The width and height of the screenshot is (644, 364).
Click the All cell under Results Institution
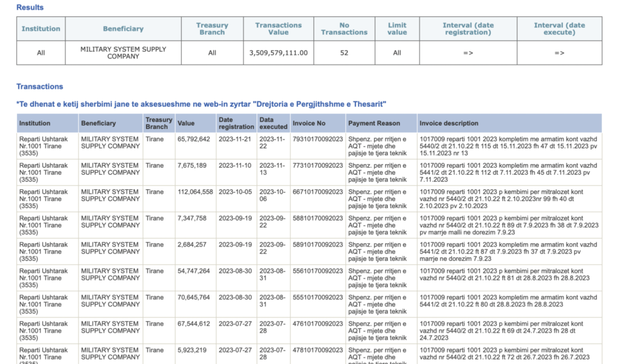[x=41, y=53]
